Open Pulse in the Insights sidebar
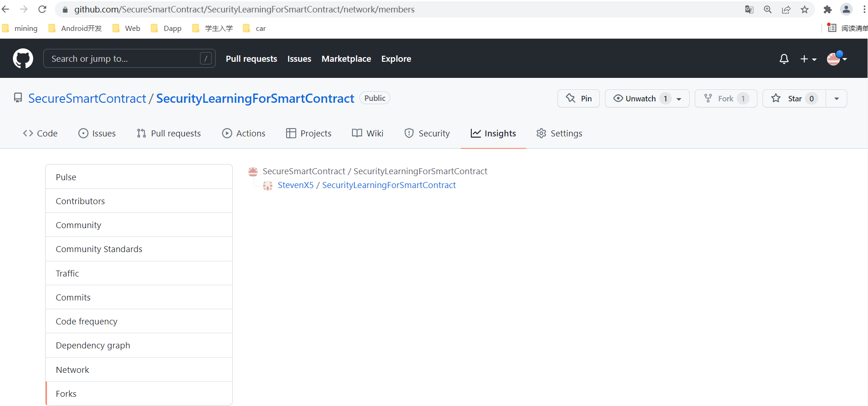Screen dimensions: 868x406 pos(139,177)
